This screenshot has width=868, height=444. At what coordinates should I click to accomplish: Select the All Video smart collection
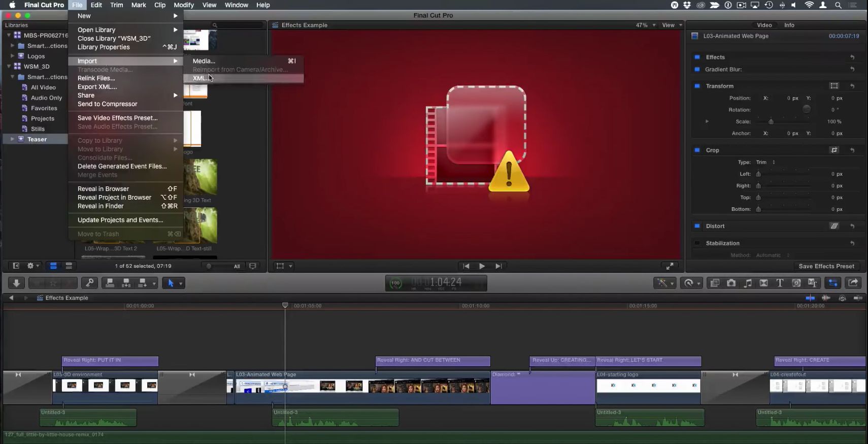tap(43, 87)
